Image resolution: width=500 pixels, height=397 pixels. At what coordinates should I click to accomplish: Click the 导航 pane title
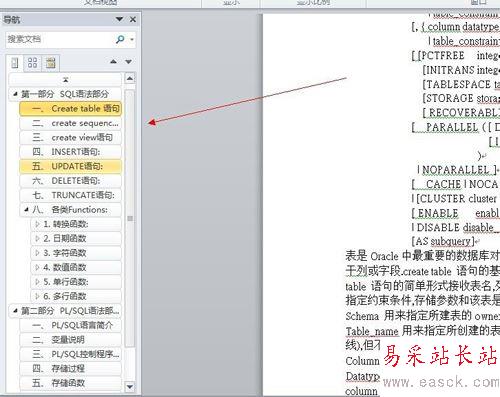12,20
